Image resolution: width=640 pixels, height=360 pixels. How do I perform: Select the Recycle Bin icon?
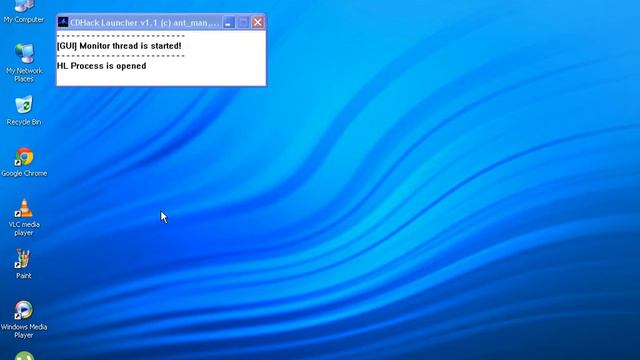tap(24, 105)
